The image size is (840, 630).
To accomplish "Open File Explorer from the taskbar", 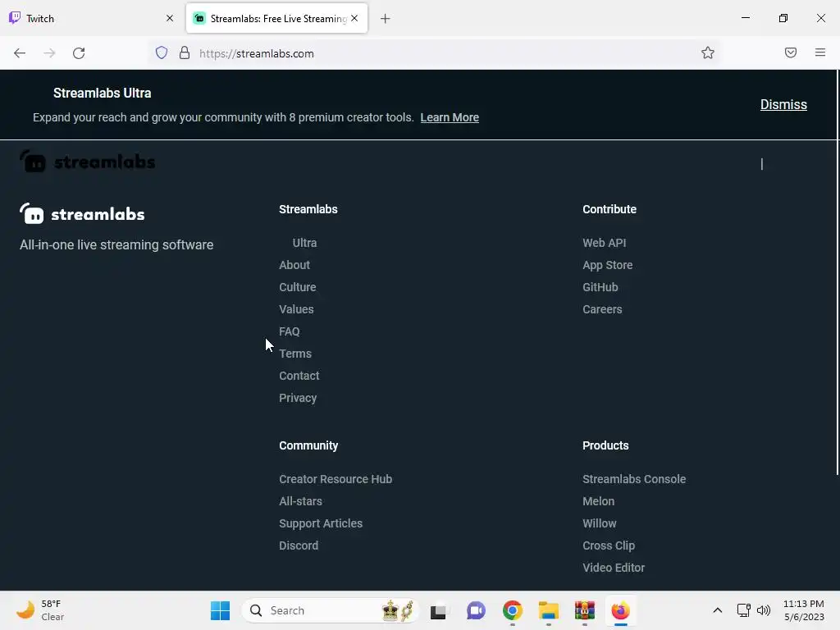I will (x=549, y=610).
